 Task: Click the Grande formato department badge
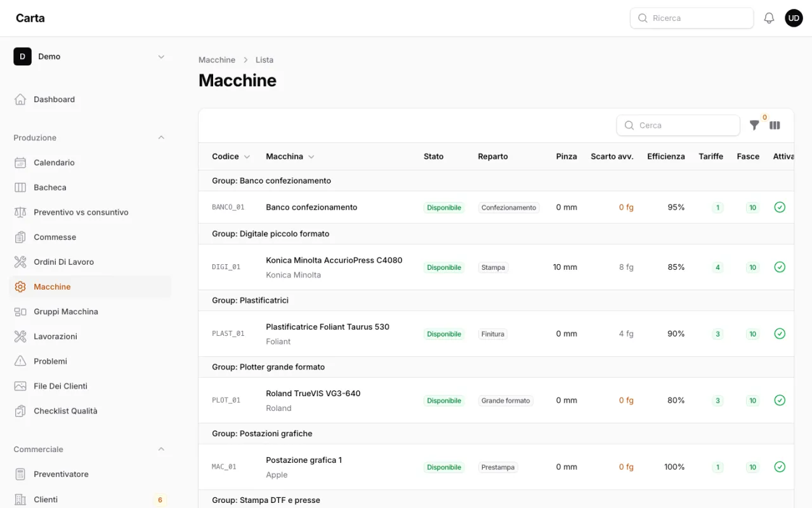(506, 401)
